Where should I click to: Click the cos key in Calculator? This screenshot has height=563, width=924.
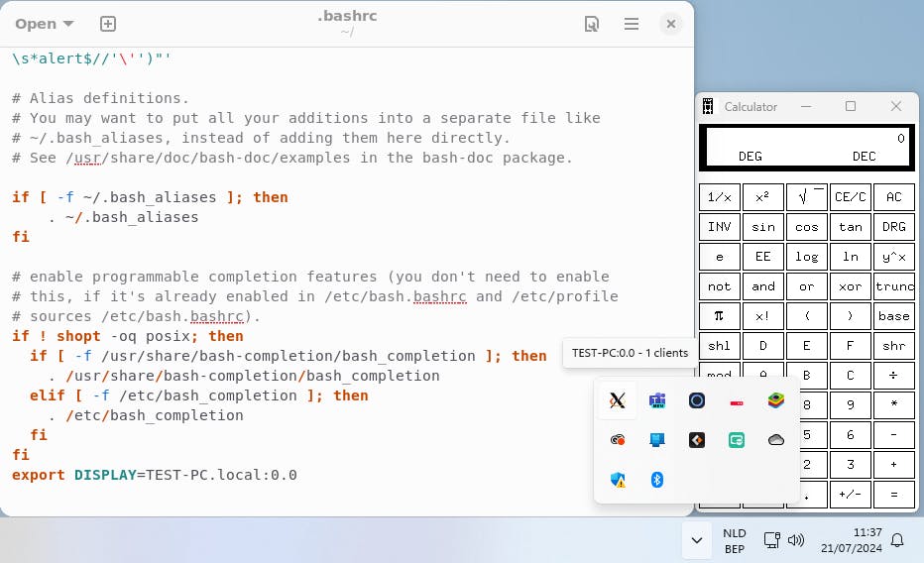[807, 227]
